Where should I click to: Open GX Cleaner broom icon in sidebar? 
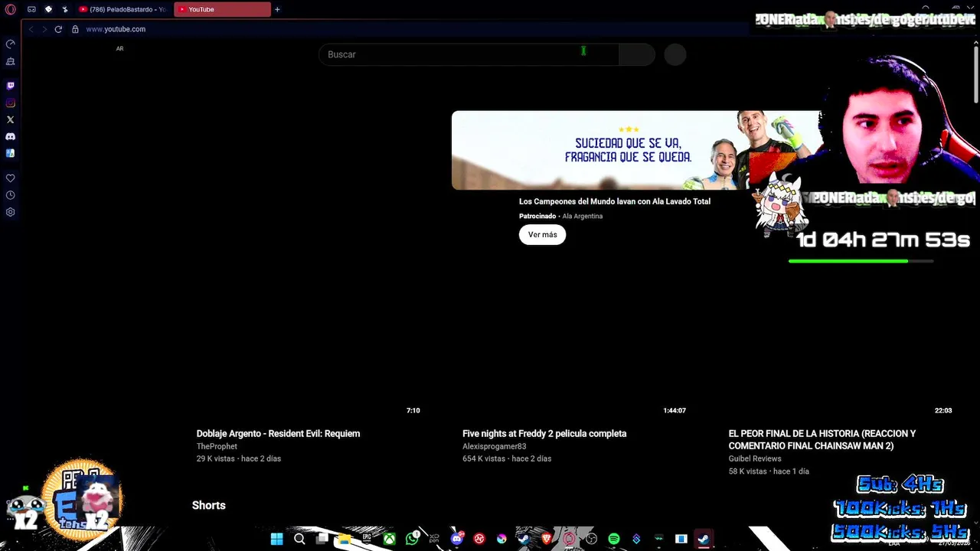[11, 61]
